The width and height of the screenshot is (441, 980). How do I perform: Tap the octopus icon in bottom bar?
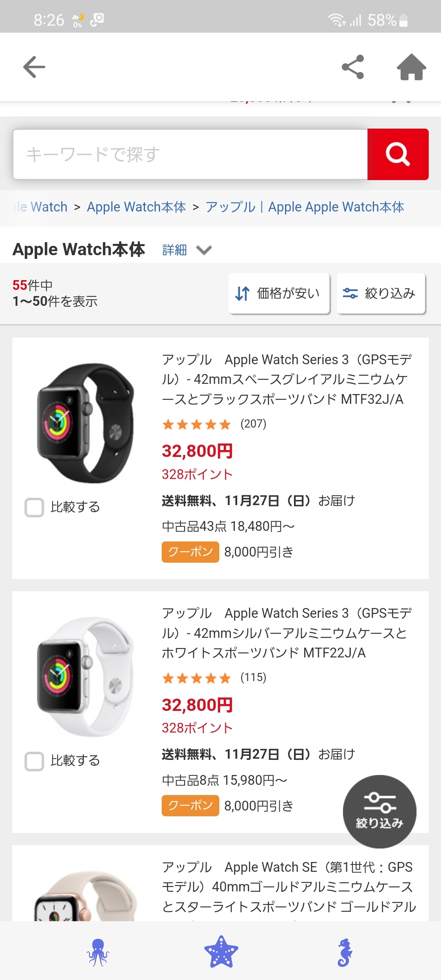(x=98, y=952)
